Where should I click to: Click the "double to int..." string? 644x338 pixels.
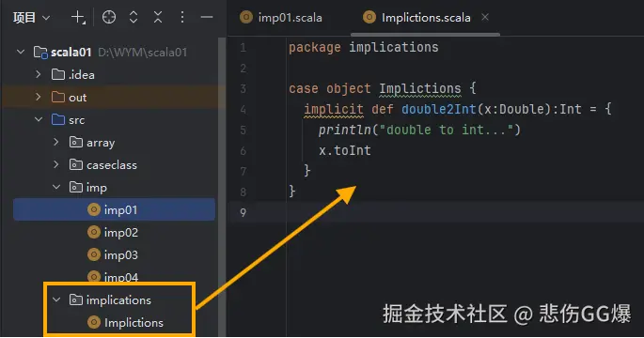coord(447,130)
